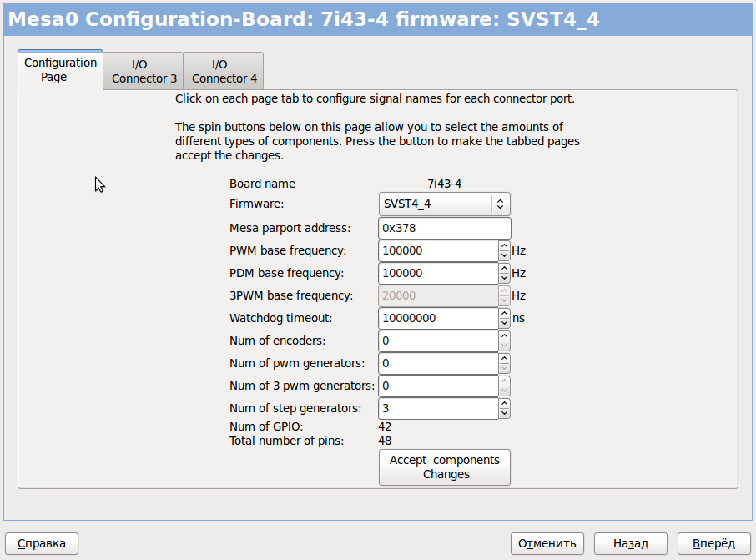Click the Mesa parport address field
The image size is (756, 560).
444,228
